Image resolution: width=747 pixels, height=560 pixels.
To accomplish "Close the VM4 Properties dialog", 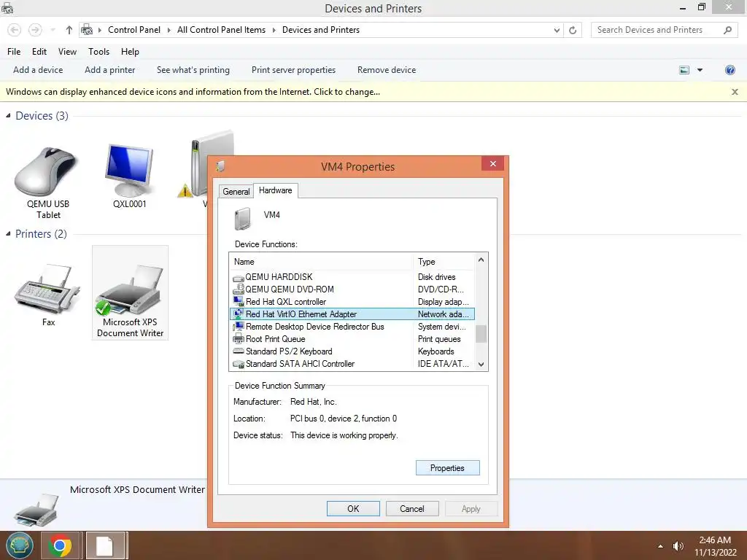I will (493, 164).
